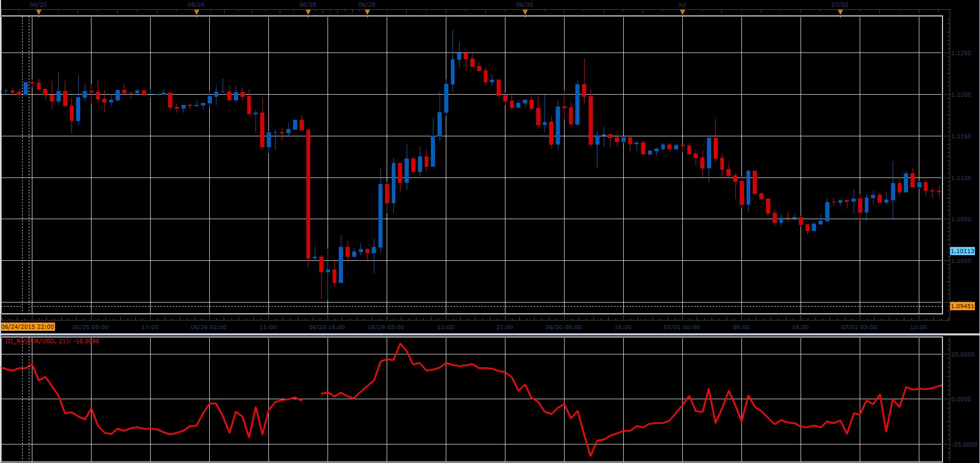Click the 1.1200 price axis label

(x=961, y=95)
